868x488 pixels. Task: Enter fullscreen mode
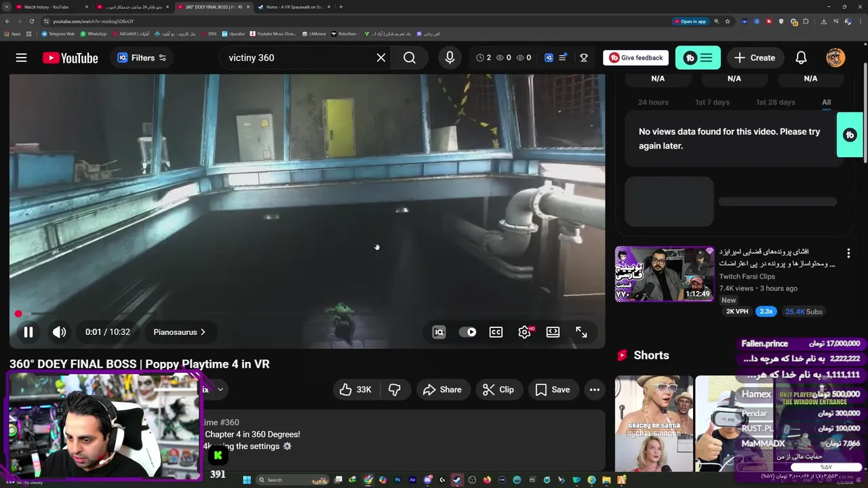(x=581, y=332)
